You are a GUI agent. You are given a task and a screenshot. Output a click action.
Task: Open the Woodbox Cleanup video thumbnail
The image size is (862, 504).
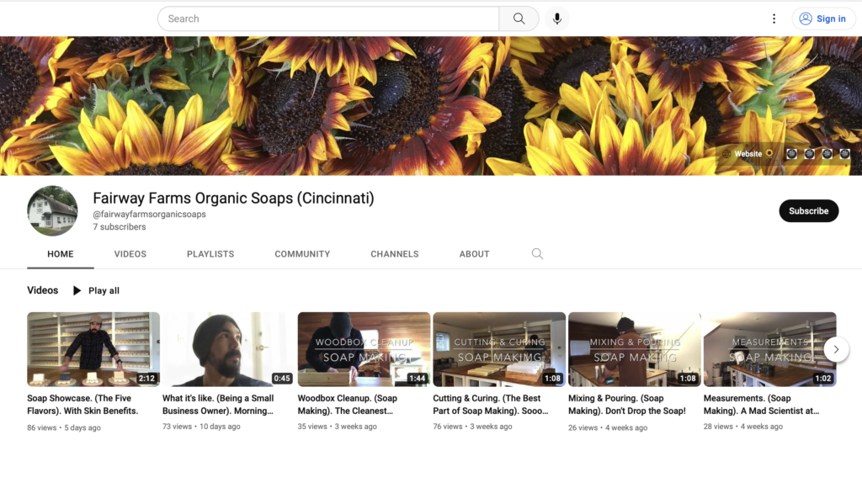(364, 349)
